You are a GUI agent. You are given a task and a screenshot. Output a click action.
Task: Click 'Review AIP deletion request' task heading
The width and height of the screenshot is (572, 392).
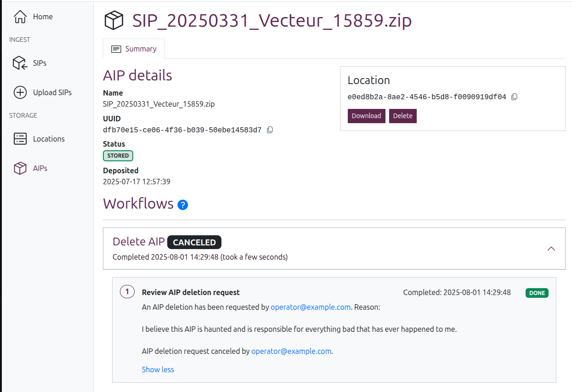[191, 292]
